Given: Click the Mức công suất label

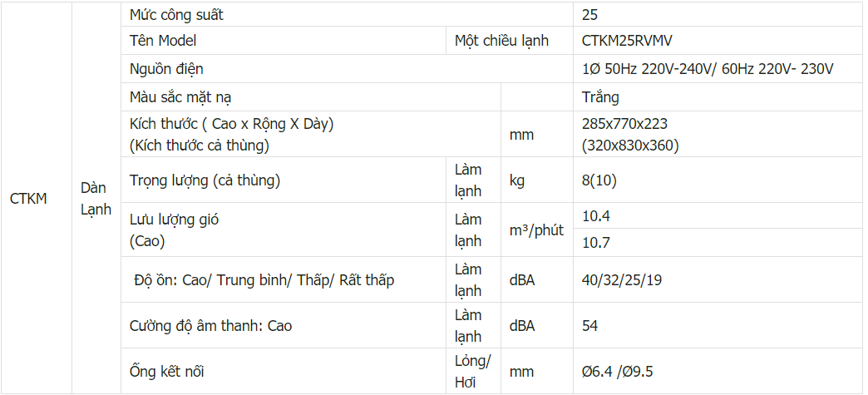Looking at the screenshot, I should click(x=176, y=15).
